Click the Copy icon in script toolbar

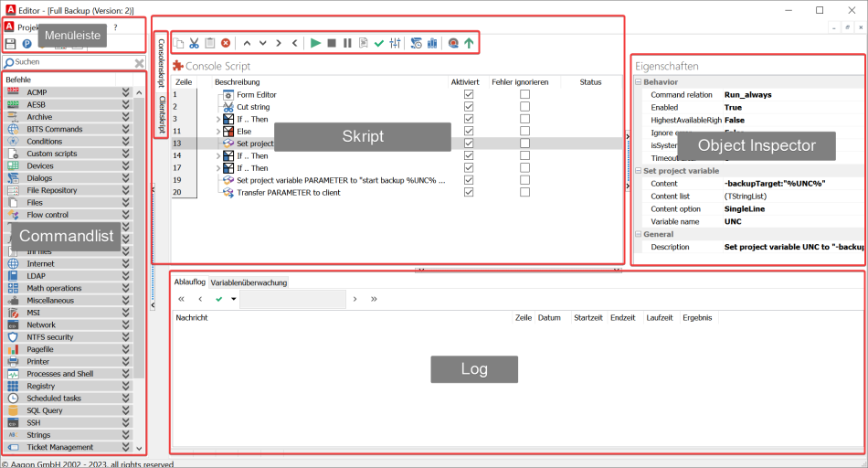[178, 43]
